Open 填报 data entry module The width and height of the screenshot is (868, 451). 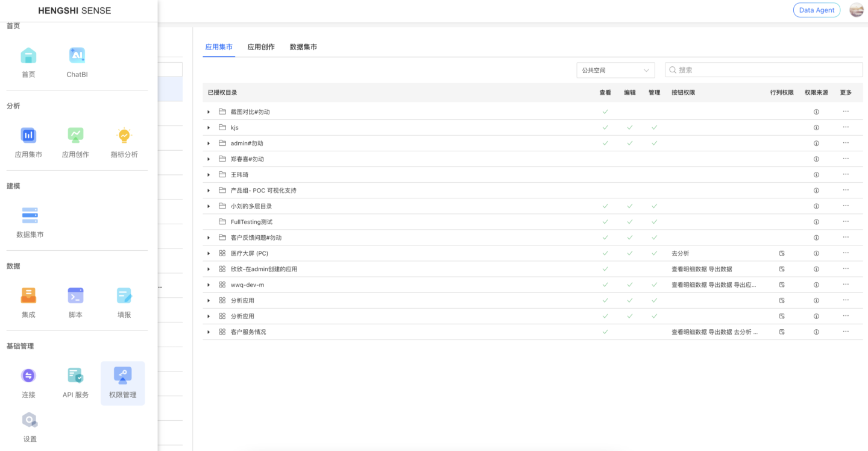(124, 296)
